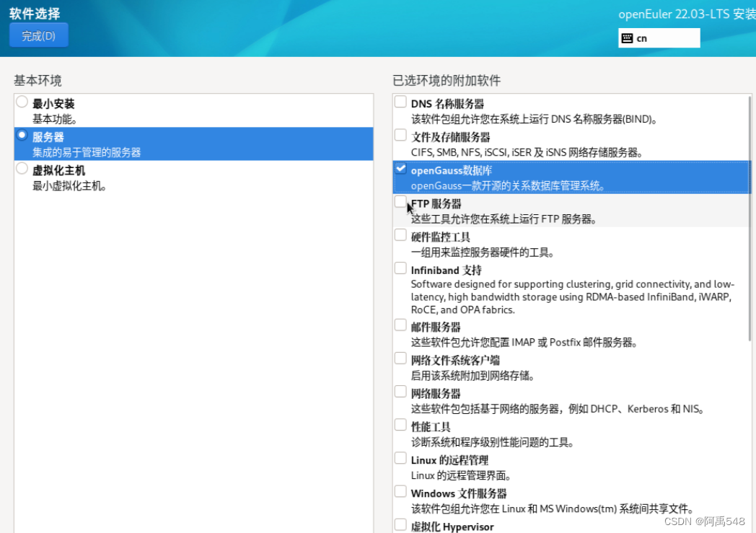Enable the DNS 名称服务器 add-on
This screenshot has width=756, height=533.
[400, 101]
